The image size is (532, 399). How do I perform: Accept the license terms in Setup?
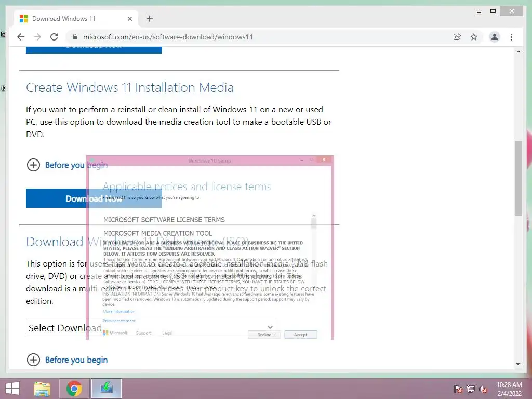300,335
